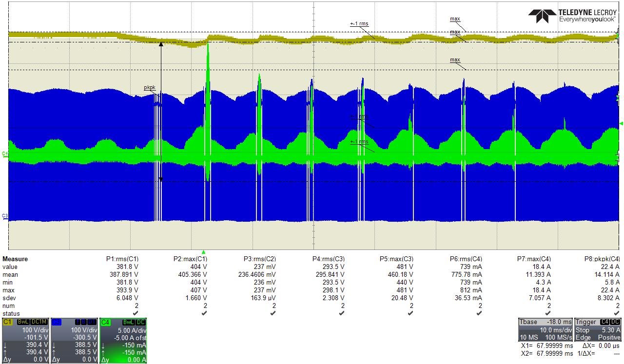This screenshot has width=624, height=364.
Task: Click the green trigger delay marker below grid
Action: tap(204, 252)
